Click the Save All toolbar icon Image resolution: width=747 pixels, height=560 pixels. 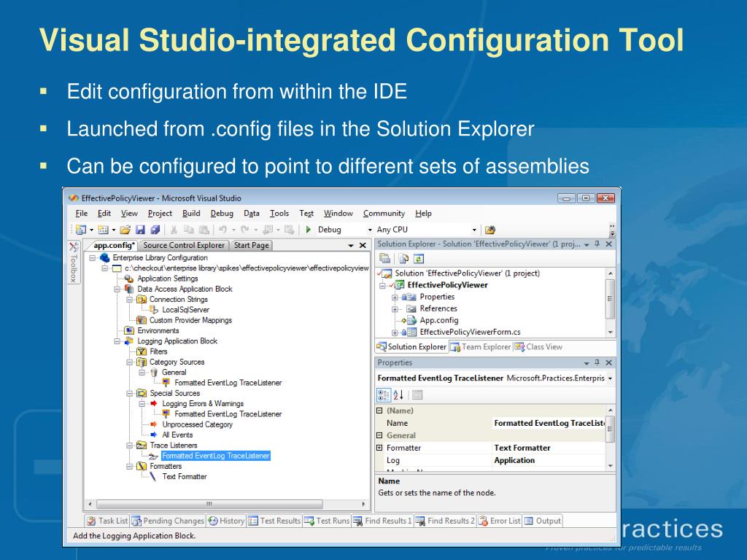coord(155,230)
